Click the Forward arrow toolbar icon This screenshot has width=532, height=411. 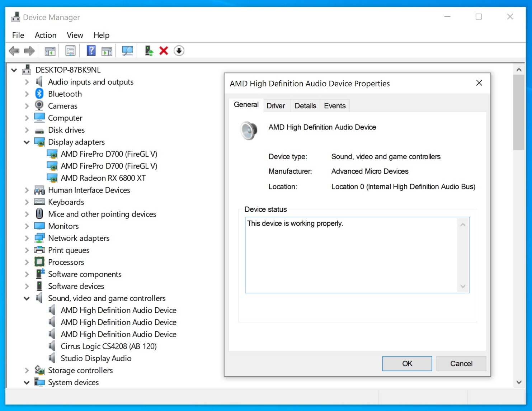point(29,51)
